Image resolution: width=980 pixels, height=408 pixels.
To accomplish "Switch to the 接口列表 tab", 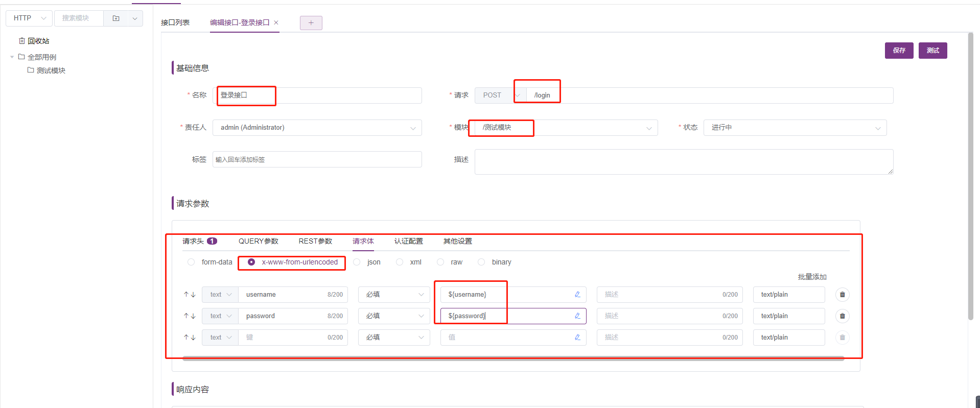I will click(175, 22).
